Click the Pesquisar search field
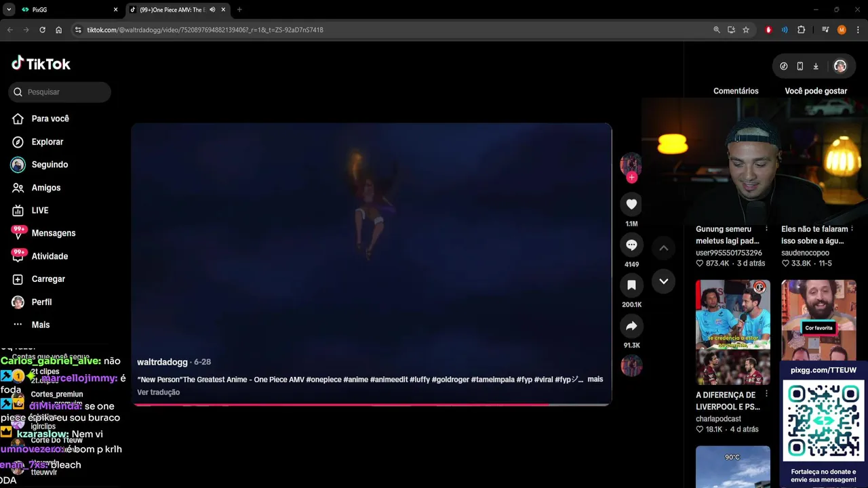868x488 pixels. point(60,92)
